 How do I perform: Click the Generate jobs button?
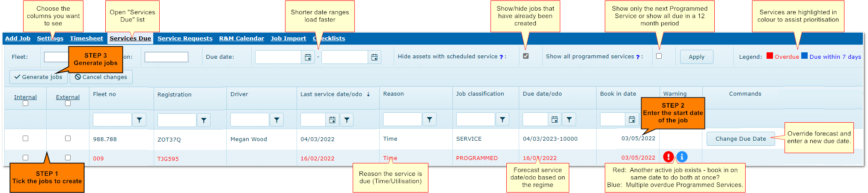coord(38,77)
